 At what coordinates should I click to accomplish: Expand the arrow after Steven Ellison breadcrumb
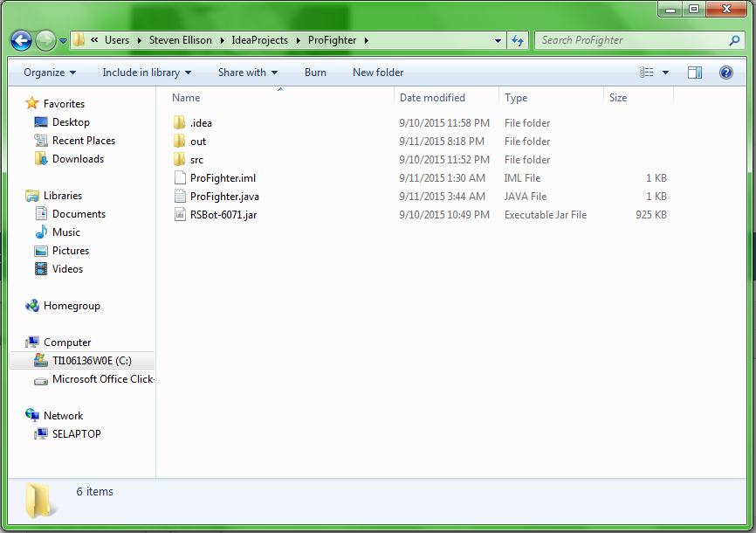pos(223,40)
